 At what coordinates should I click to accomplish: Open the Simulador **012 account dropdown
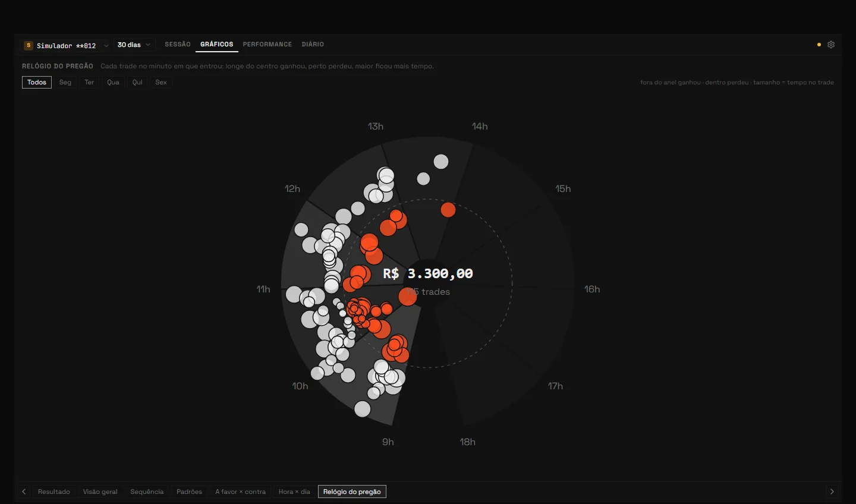pyautogui.click(x=66, y=45)
